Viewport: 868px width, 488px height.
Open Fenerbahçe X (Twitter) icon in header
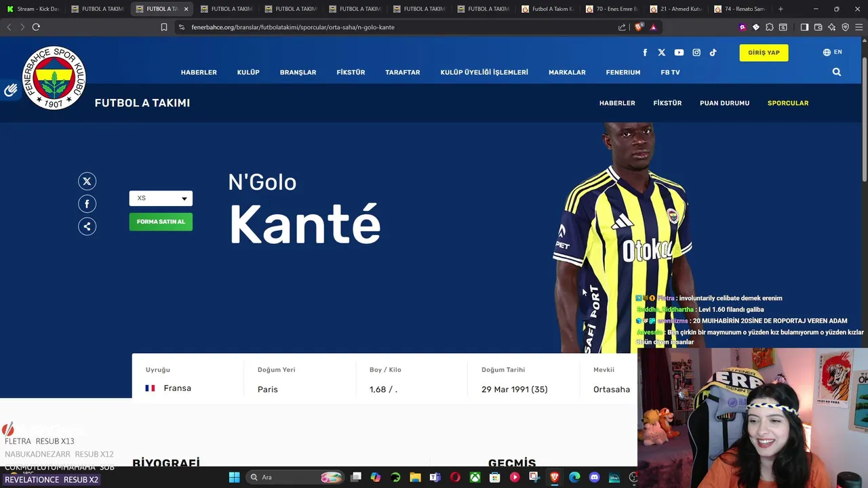pyautogui.click(x=662, y=53)
